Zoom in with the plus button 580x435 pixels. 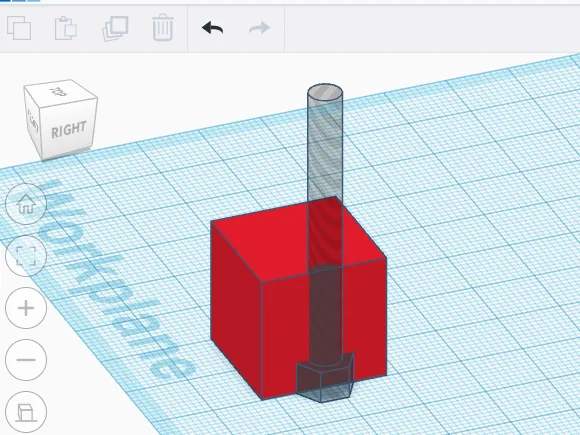pos(26,308)
